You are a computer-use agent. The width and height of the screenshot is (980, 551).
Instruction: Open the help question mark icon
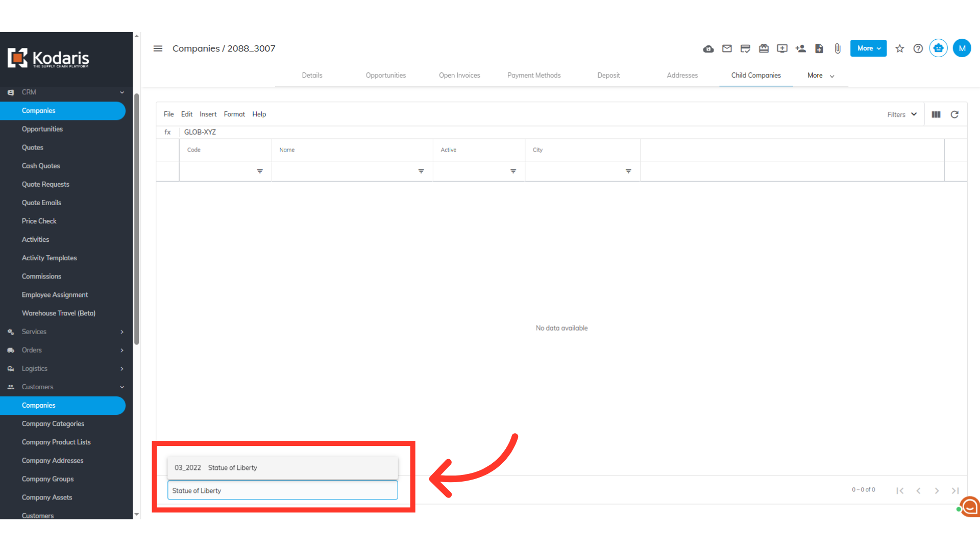918,48
